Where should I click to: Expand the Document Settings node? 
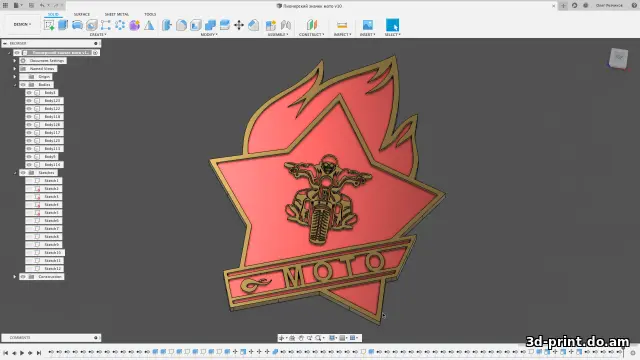tap(15, 60)
